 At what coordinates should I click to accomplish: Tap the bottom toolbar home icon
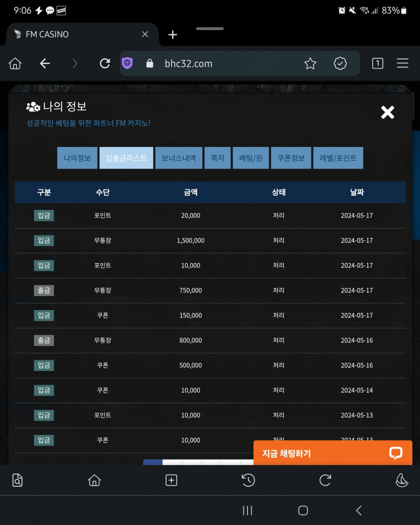pos(95,480)
